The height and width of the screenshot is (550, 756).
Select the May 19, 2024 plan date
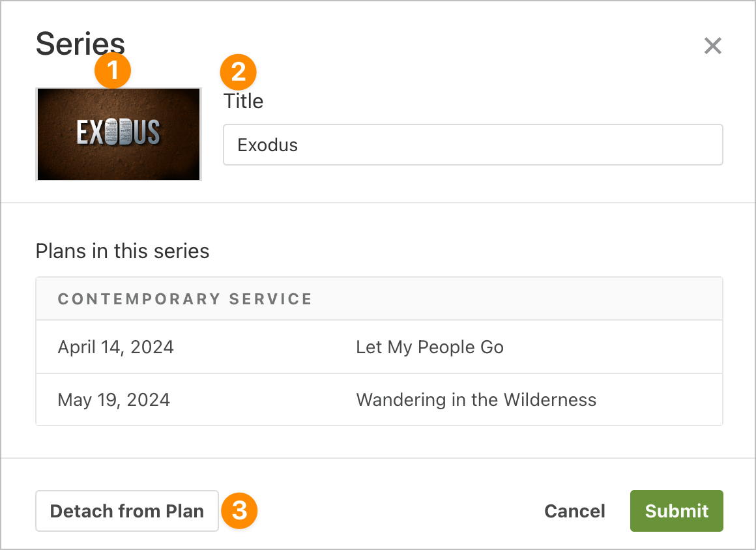pos(114,399)
